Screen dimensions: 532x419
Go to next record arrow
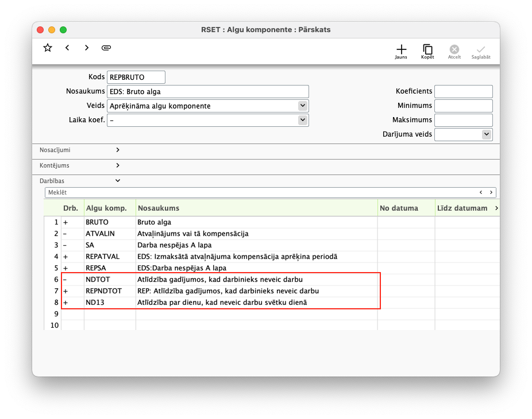[x=87, y=48]
